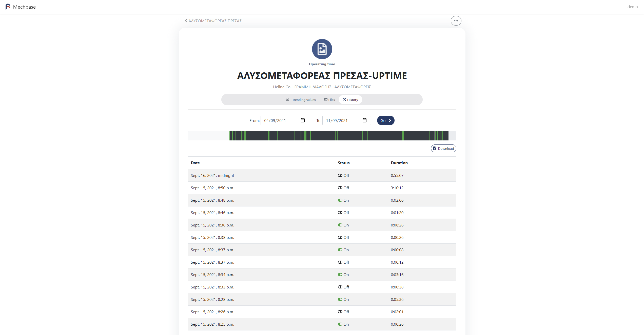The height and width of the screenshot is (335, 644).
Task: Click the On status icon at 8:28 p.m.
Action: (340, 299)
